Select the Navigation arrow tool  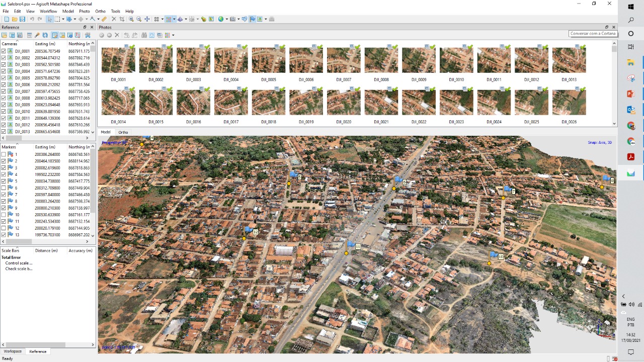49,19
